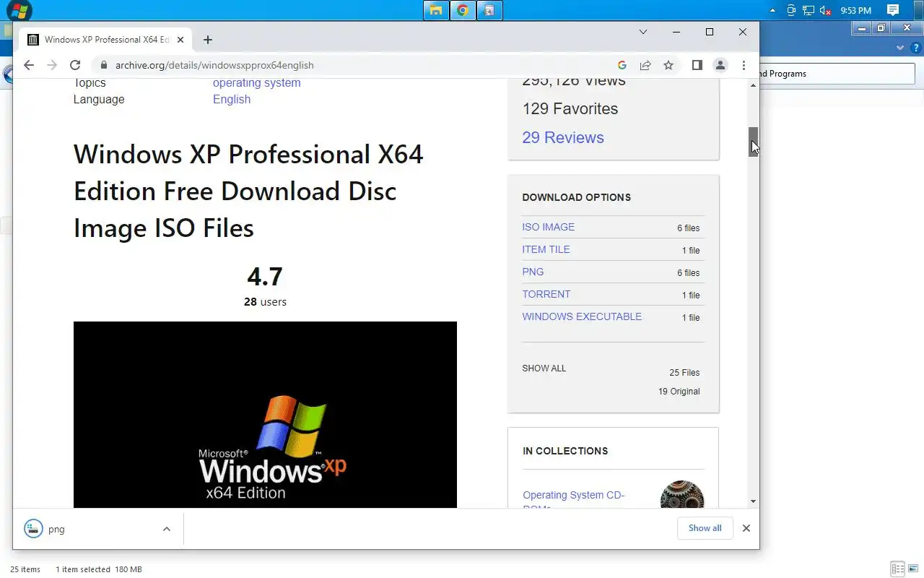Click Show all downloads button
Screen dimensions: 924x578
point(705,528)
